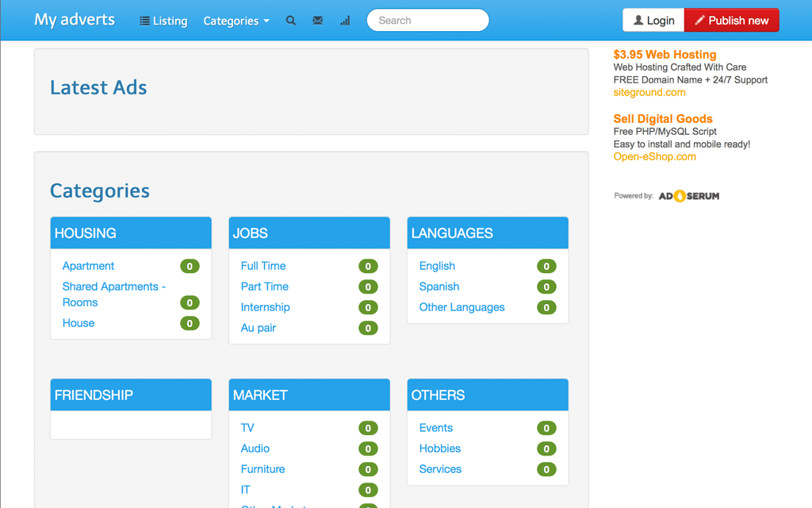Open the Open-eShop.com ad link
Screen dimensions: 812x508
pos(655,156)
